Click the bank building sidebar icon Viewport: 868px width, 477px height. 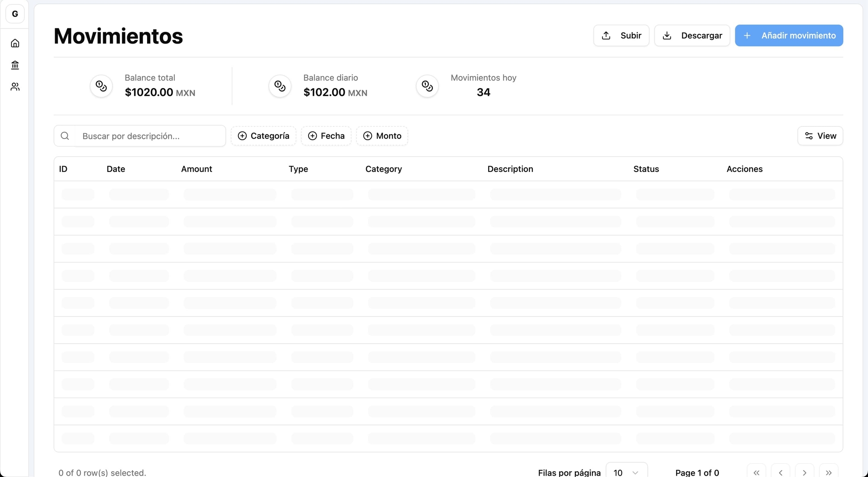[x=15, y=65]
